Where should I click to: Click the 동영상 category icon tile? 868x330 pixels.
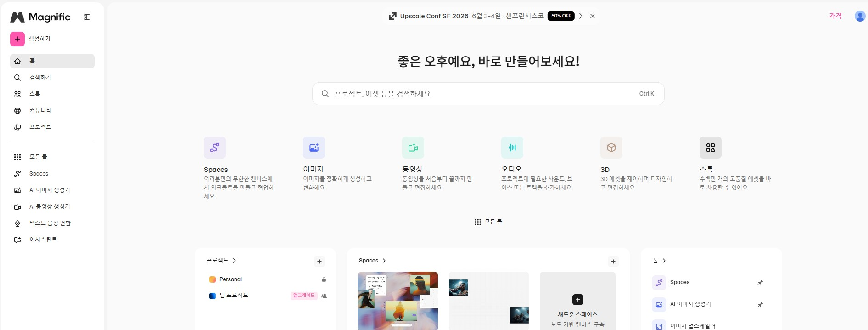click(413, 148)
